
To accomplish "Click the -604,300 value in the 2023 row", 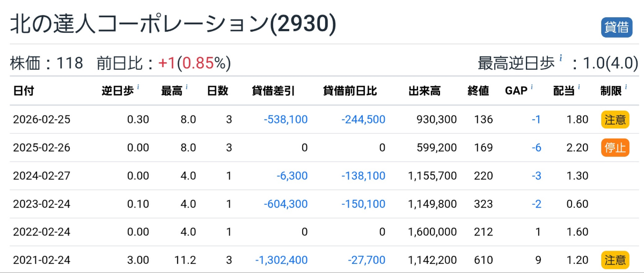I will tap(286, 204).
